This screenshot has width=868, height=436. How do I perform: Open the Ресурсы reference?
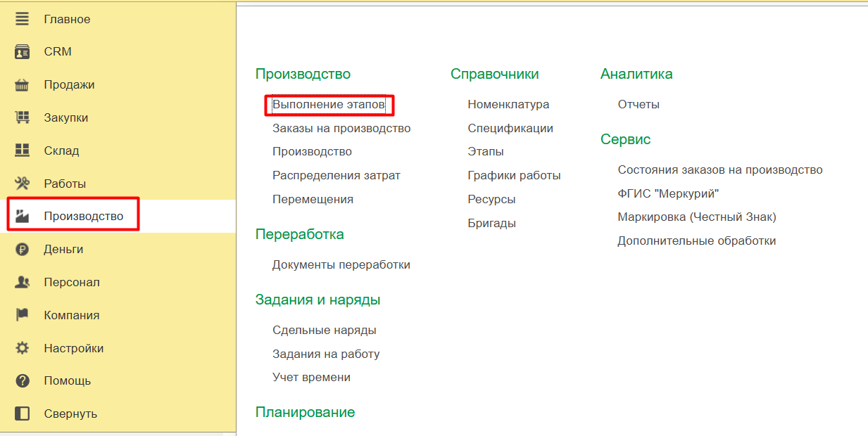pyautogui.click(x=491, y=200)
